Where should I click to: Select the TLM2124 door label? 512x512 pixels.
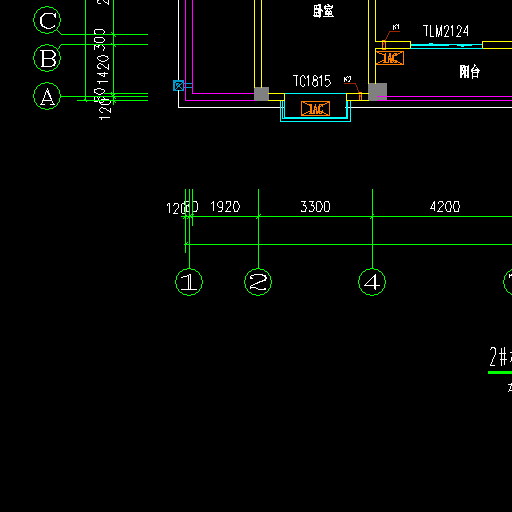[446, 31]
